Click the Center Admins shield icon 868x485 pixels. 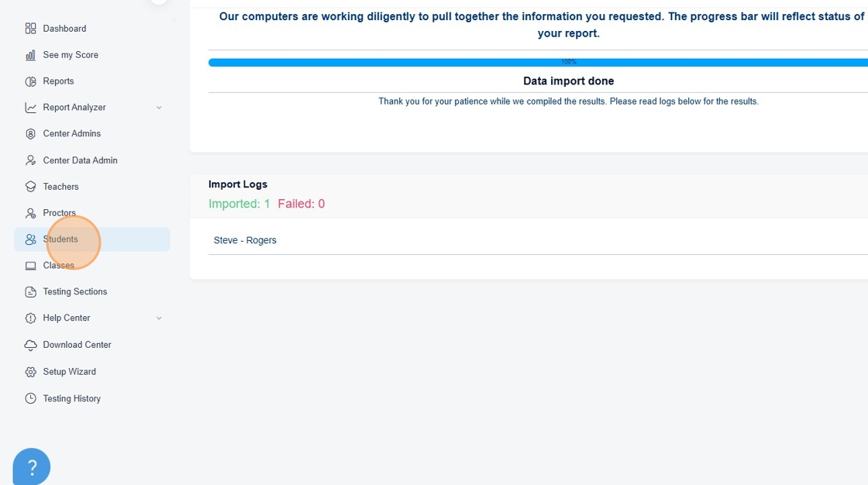point(30,134)
